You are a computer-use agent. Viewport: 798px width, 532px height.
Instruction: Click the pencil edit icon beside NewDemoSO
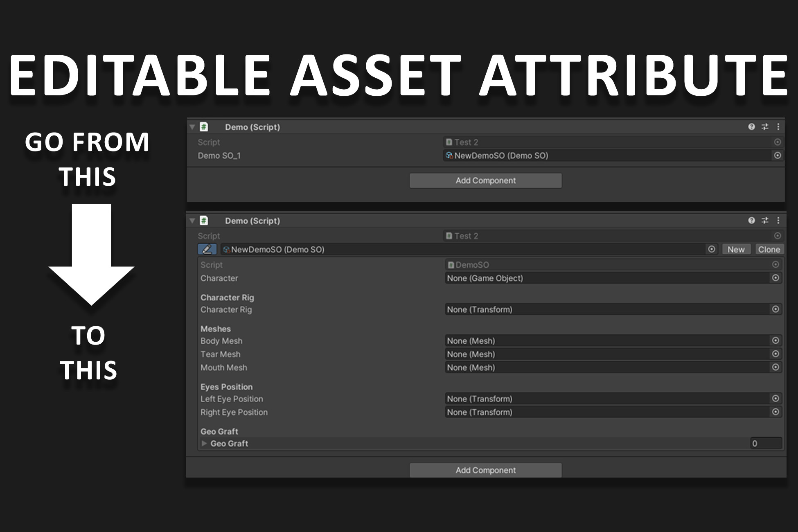[x=207, y=249]
